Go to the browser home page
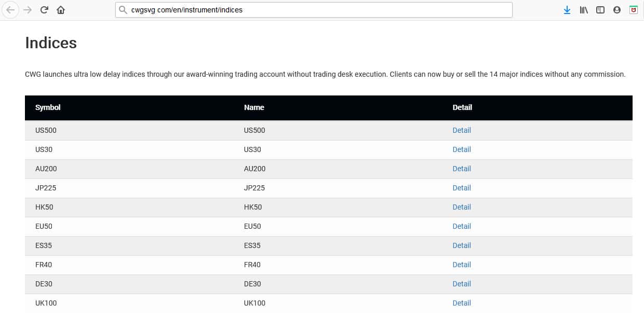Screen dimensions: 644x317 [x=61, y=10]
